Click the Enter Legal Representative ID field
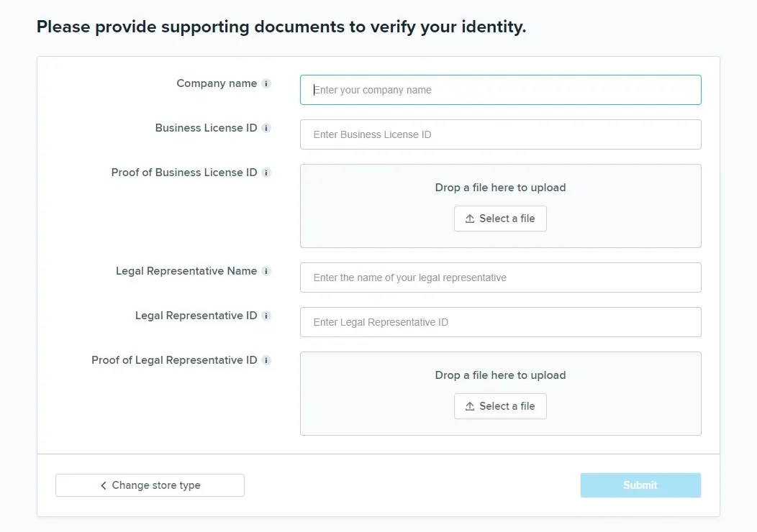 500,322
